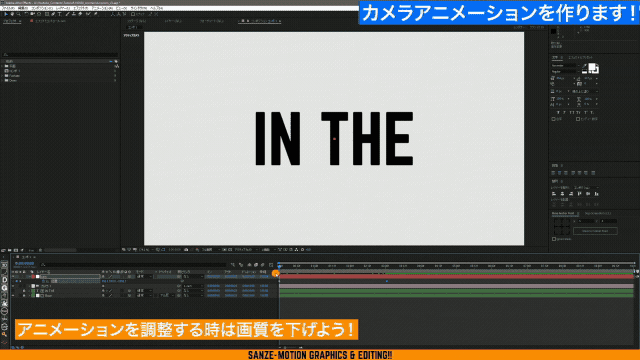This screenshot has width=640, height=360.
Task: Open the Animation menu
Action: [x=102, y=8]
